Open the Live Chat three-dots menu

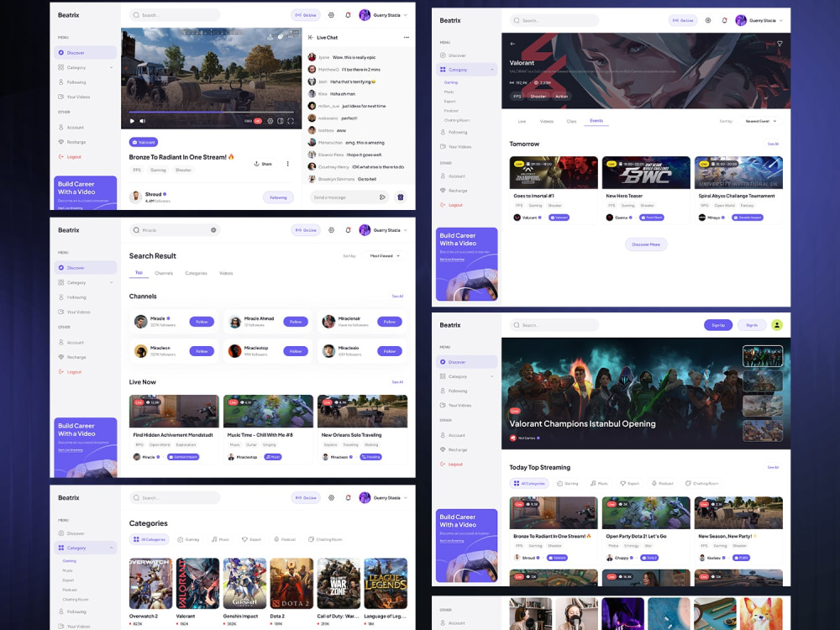[406, 38]
